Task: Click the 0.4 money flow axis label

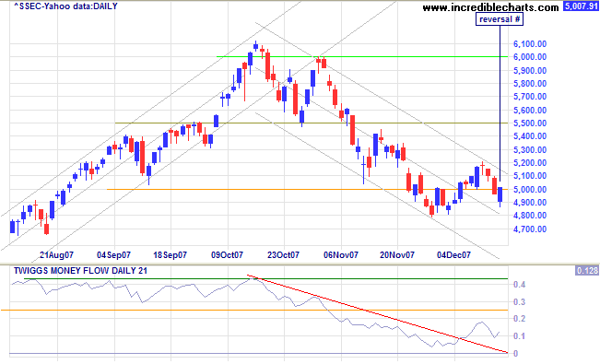Action: pos(519,285)
